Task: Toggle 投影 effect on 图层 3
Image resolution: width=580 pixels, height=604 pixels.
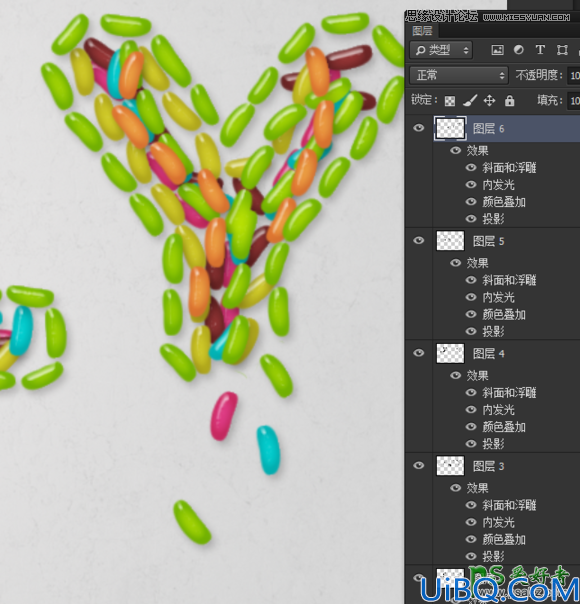Action: (x=471, y=556)
